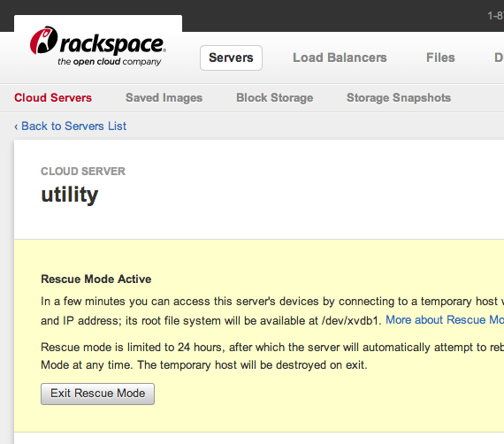The image size is (504, 444).
Task: Click the Rackspace logo
Action: point(98,46)
